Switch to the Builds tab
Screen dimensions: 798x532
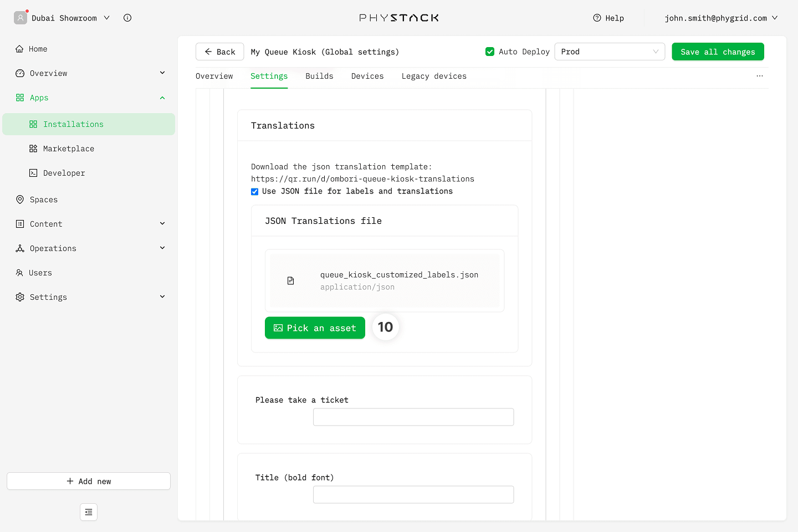click(x=319, y=76)
